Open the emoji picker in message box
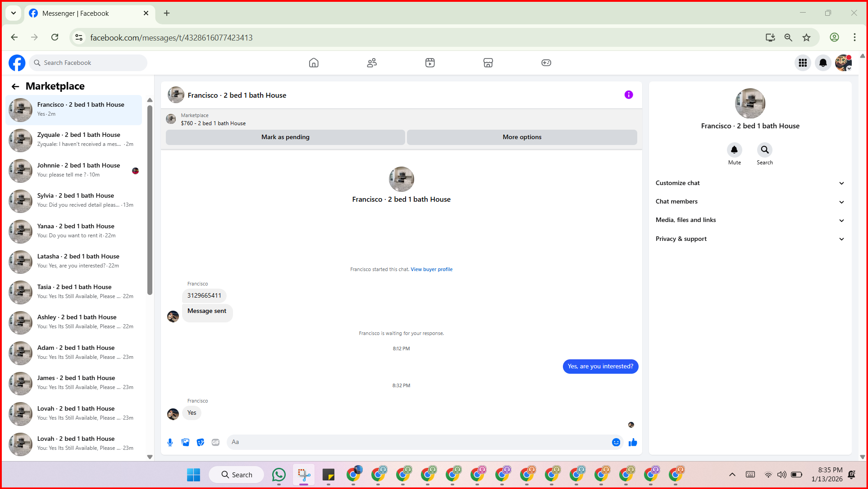The width and height of the screenshot is (868, 489). tap(616, 442)
